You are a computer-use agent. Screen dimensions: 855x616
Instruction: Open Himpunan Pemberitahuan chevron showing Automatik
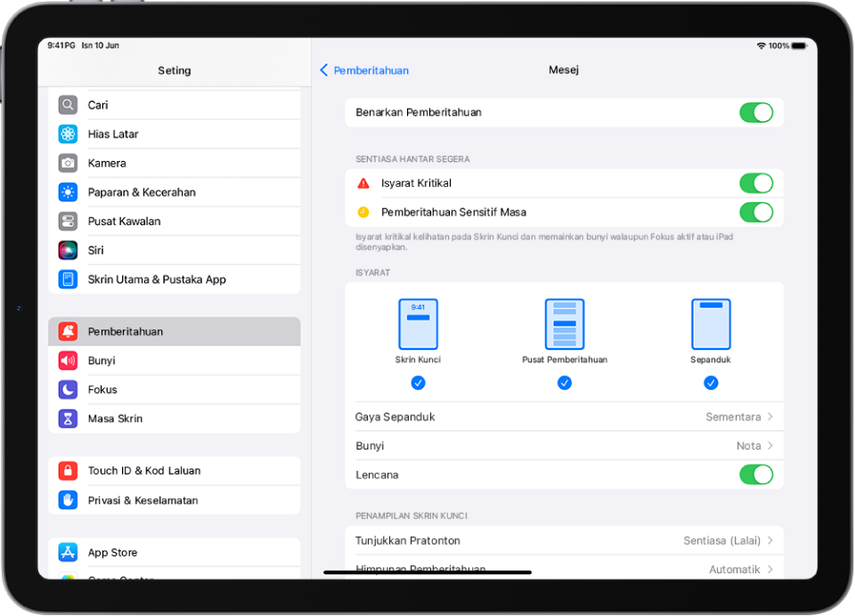(x=769, y=569)
